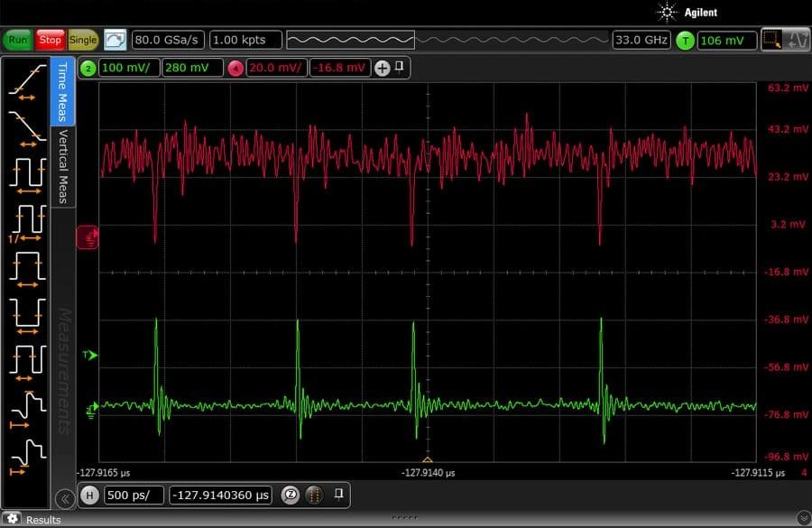Click the dotted grid icon beside zoom
The image size is (812, 528).
point(314,495)
